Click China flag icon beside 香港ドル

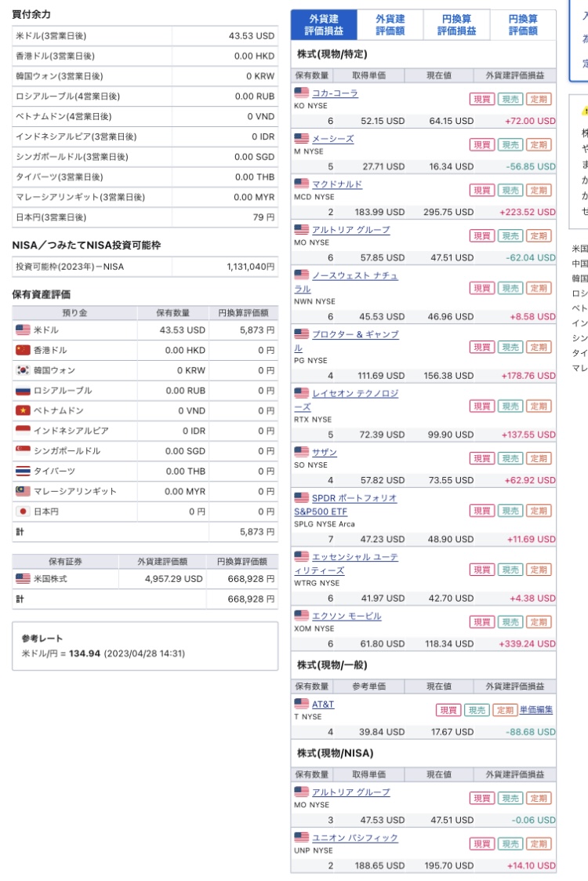pyautogui.click(x=23, y=350)
